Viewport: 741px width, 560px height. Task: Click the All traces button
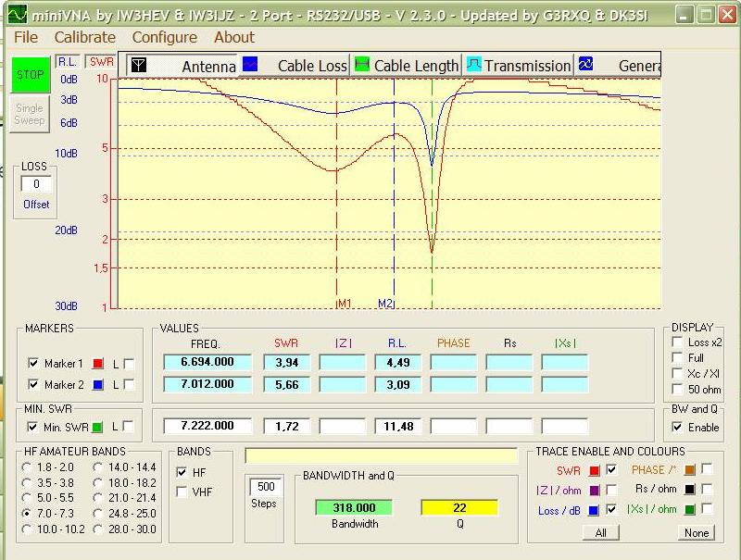click(x=600, y=532)
